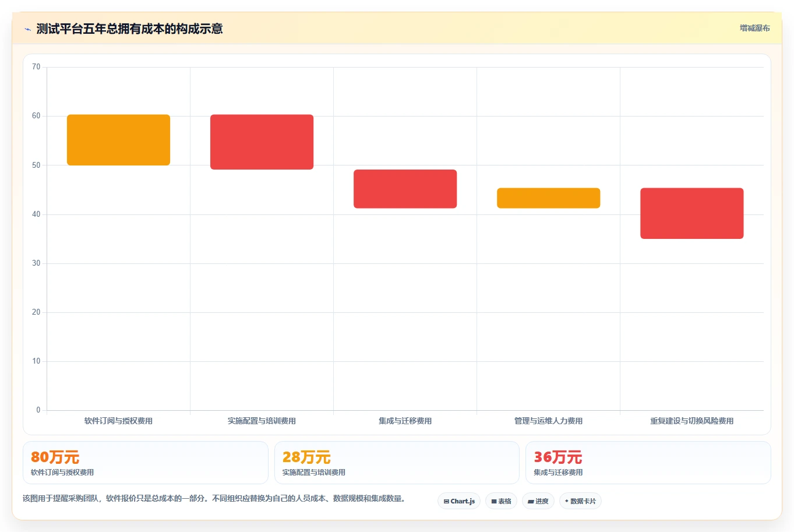Click the red bar for 实施配置与培训费用
This screenshot has height=532, width=794.
pos(262,142)
